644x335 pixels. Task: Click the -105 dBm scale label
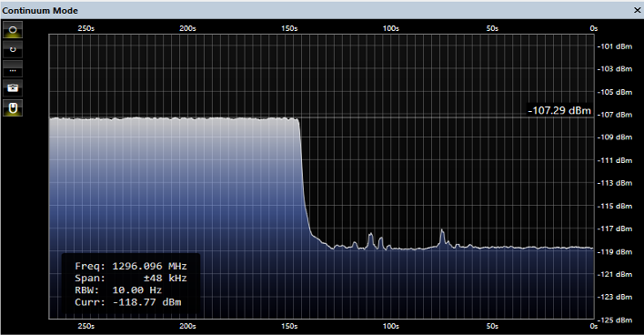(x=614, y=92)
